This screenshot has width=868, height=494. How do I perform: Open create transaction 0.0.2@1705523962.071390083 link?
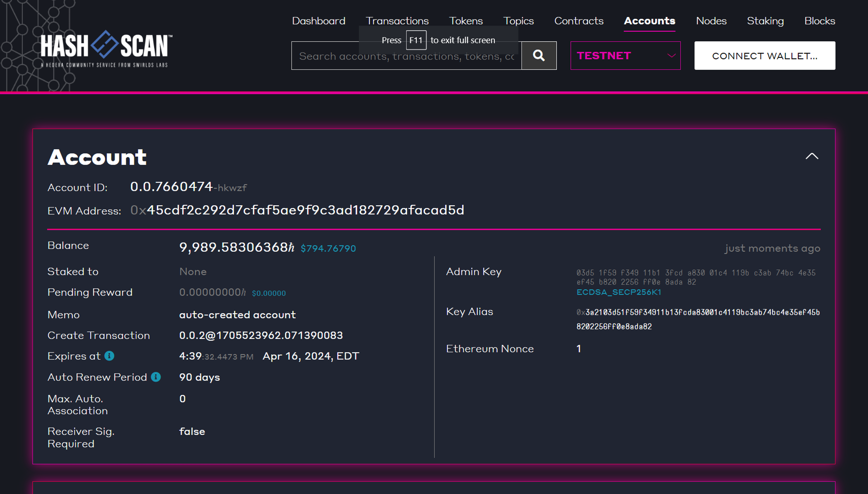pos(261,335)
